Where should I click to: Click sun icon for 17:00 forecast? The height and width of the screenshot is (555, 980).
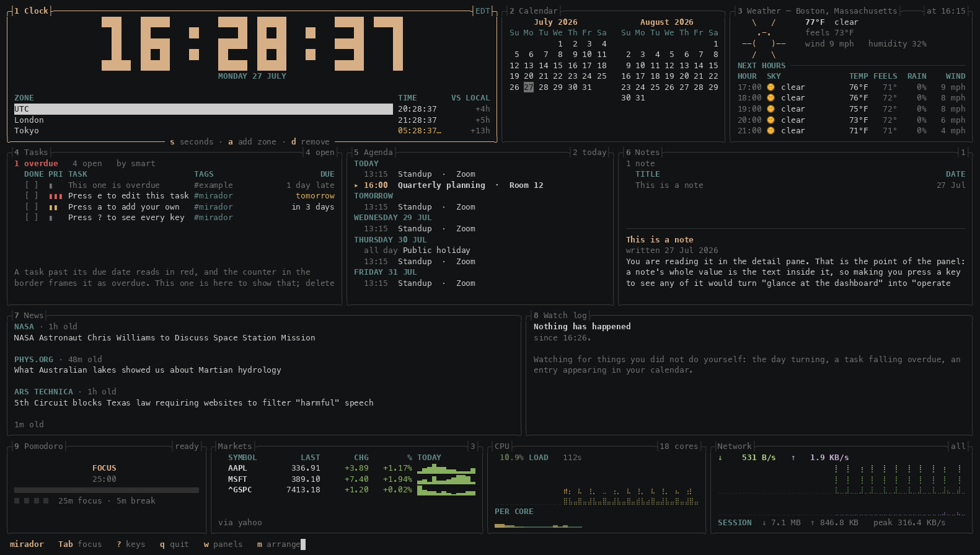pos(770,87)
